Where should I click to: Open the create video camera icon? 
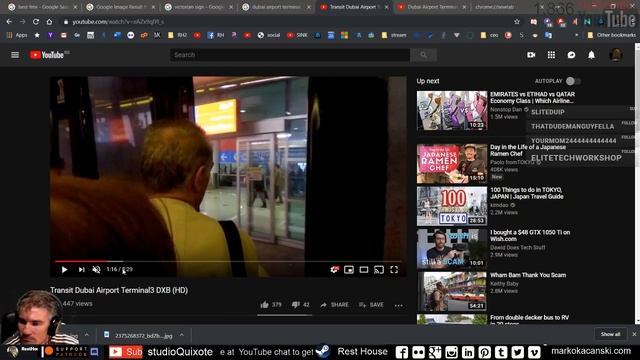tap(531, 55)
